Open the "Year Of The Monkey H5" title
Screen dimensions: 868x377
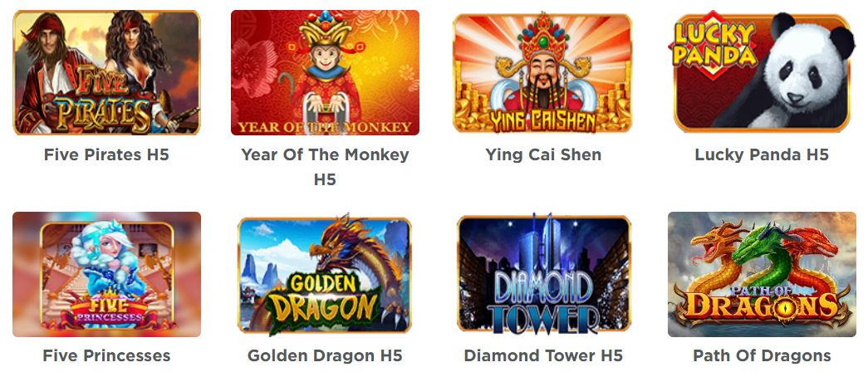pyautogui.click(x=325, y=167)
